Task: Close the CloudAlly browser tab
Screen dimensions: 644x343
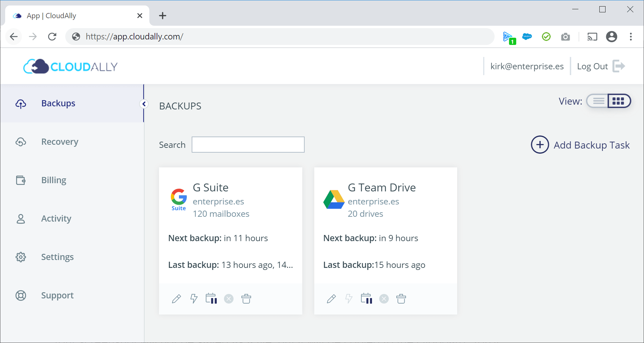Action: [140, 16]
